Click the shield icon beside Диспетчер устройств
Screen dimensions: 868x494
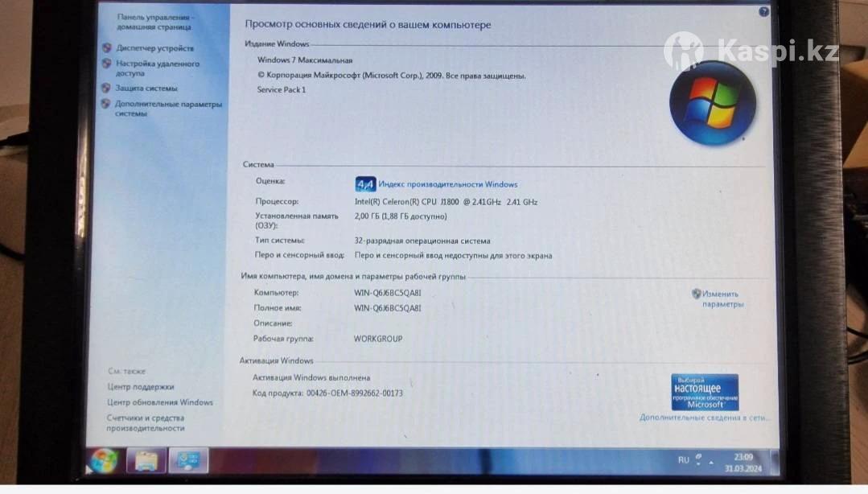(x=107, y=48)
